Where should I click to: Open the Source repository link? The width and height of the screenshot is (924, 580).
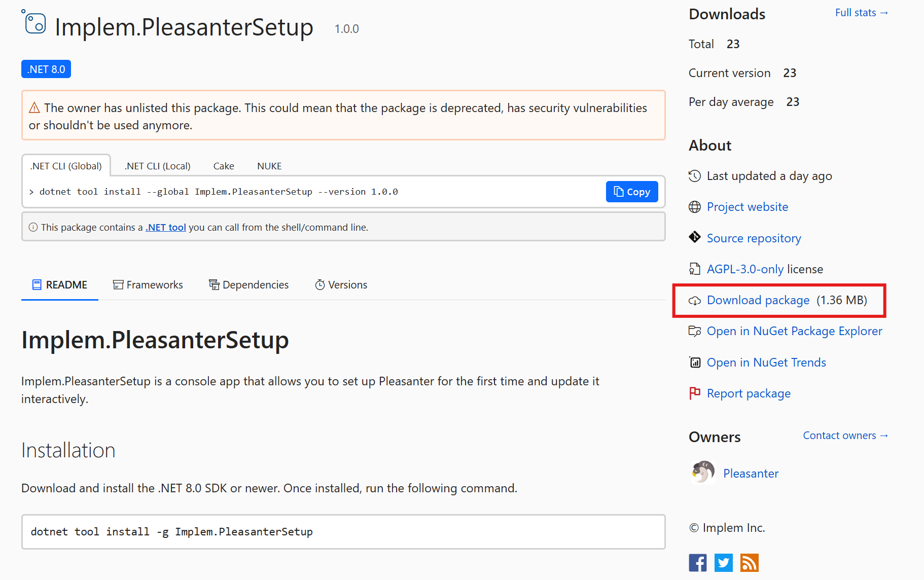(x=754, y=238)
